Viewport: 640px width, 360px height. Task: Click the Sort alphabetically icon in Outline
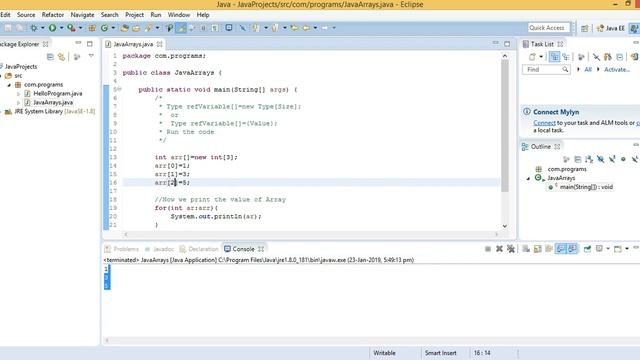coord(589,159)
